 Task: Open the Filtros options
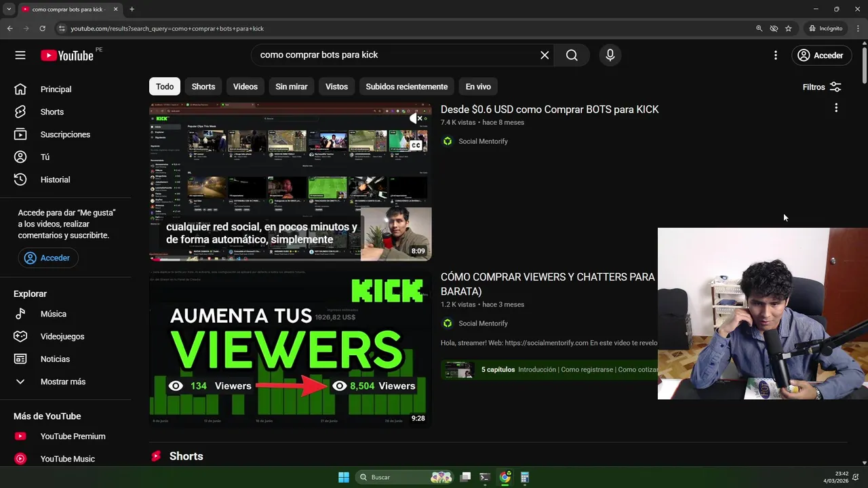(821, 87)
